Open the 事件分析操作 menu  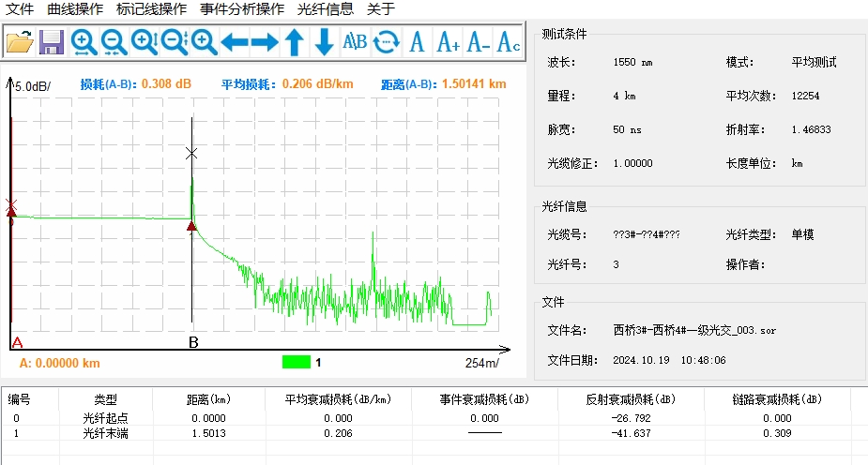point(242,9)
